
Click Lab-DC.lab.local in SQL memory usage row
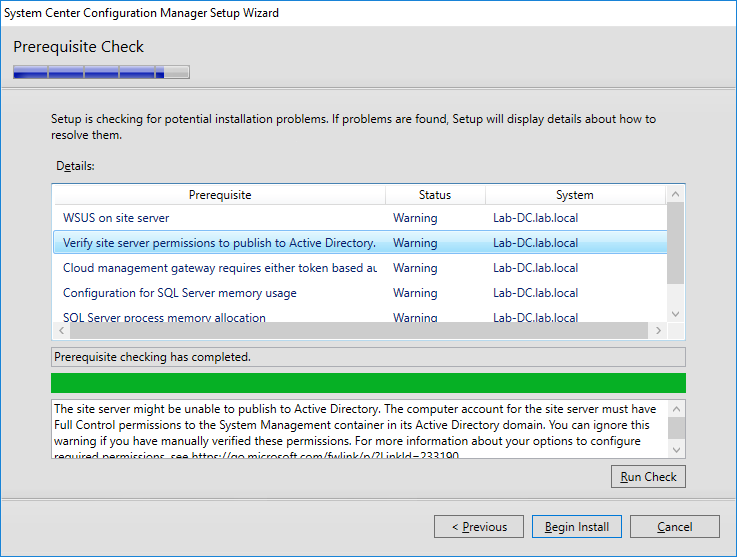tap(535, 292)
